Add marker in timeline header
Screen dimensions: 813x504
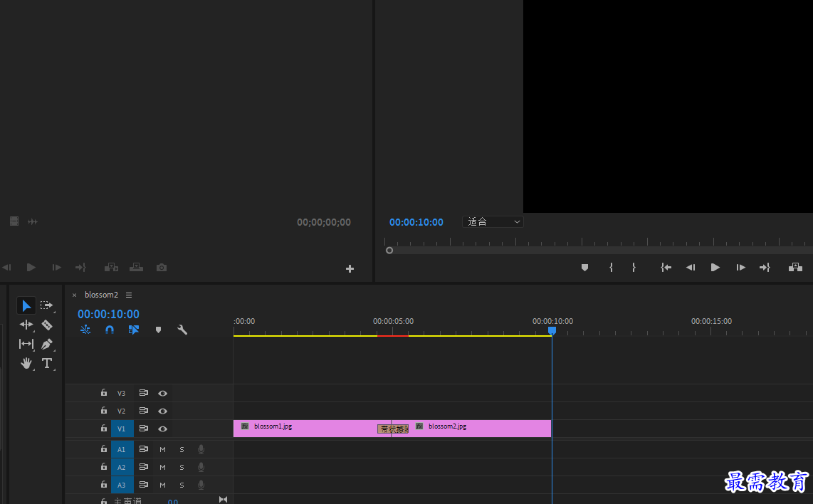tap(158, 330)
